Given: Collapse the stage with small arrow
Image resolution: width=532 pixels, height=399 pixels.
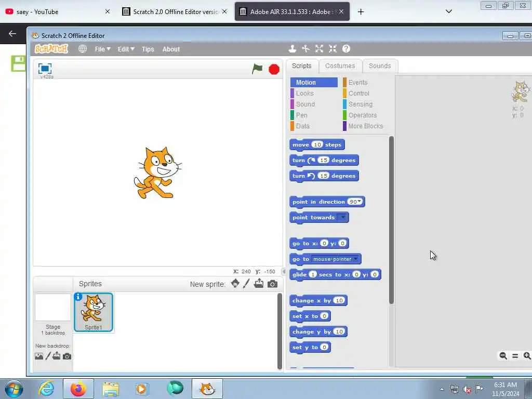Looking at the screenshot, I should coord(284,271).
